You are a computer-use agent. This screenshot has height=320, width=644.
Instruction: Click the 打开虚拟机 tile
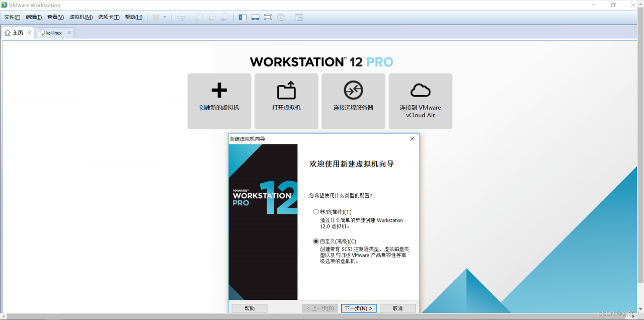pos(286,101)
